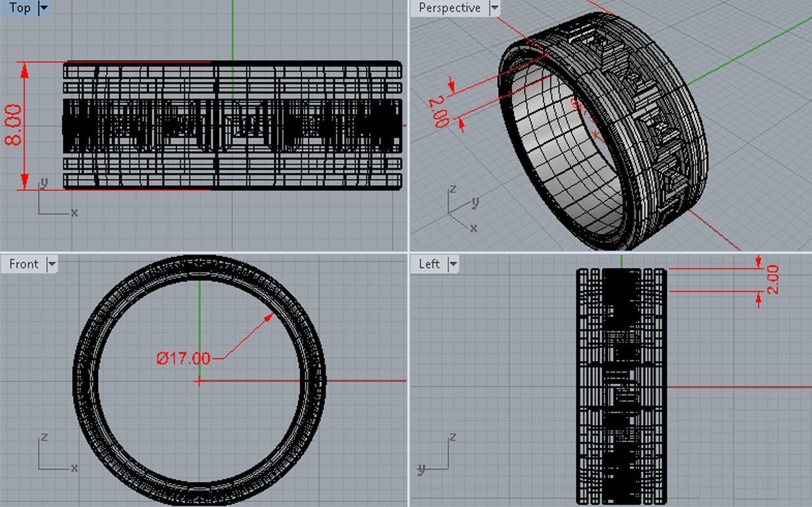Click the Front viewport title label
This screenshot has width=812, height=507.
click(24, 264)
